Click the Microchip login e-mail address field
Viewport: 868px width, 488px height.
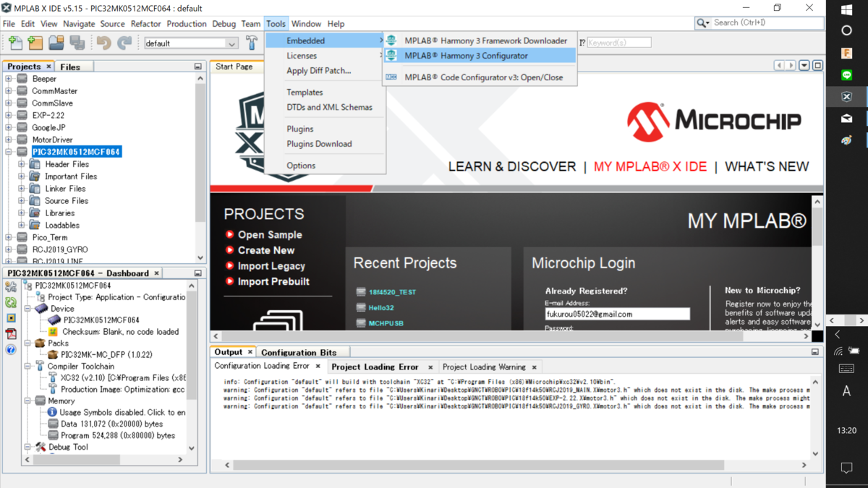pyautogui.click(x=617, y=314)
